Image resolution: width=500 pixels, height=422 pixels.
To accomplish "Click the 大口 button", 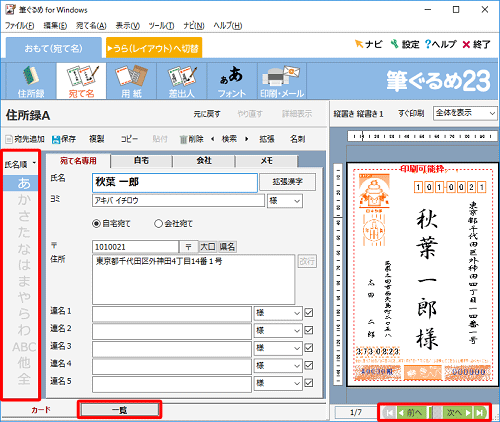I will pos(208,247).
